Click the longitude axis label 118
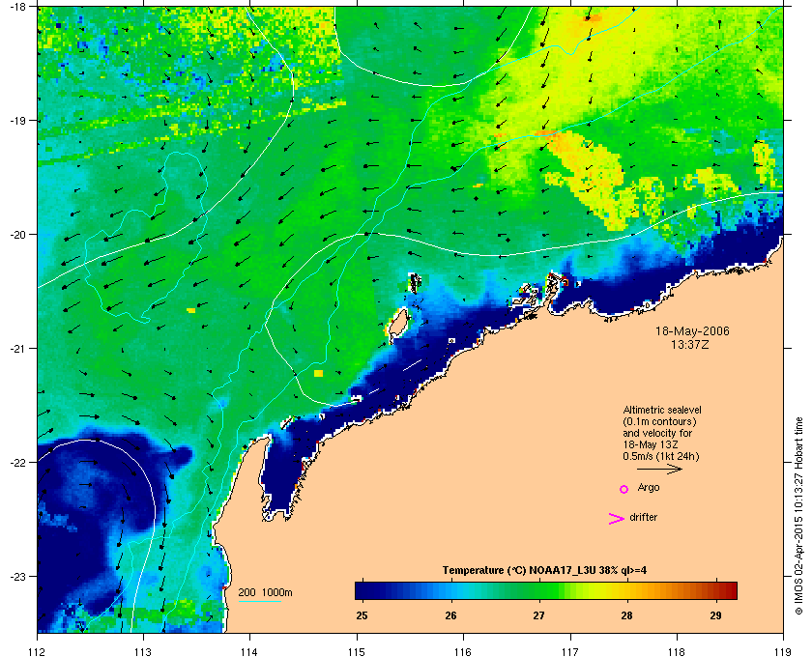 (677, 652)
